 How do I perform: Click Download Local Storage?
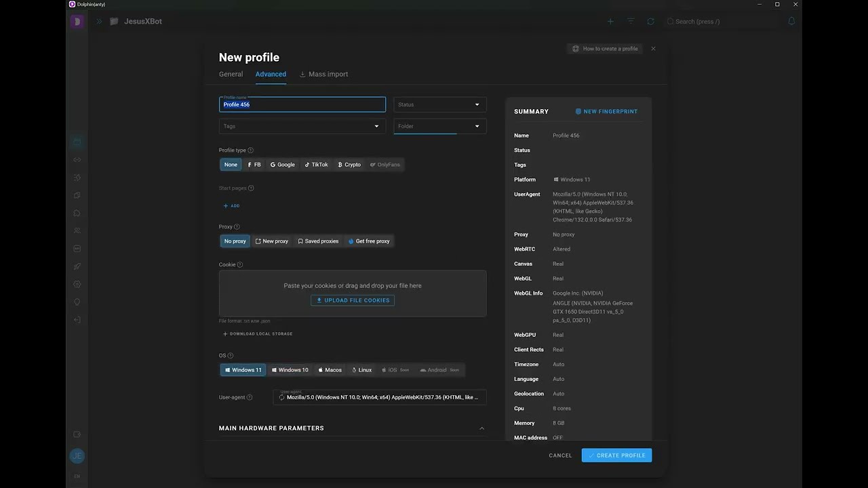tap(258, 334)
